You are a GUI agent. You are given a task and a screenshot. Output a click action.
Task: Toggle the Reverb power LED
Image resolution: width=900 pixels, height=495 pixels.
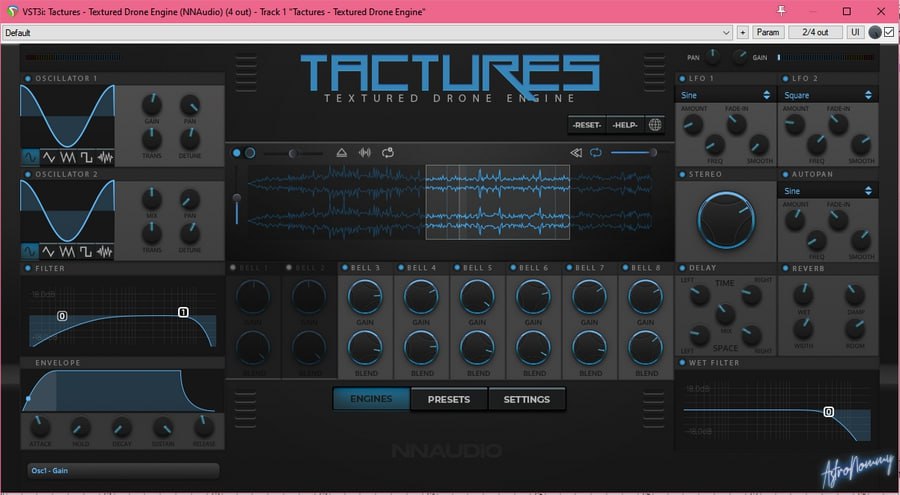(785, 268)
